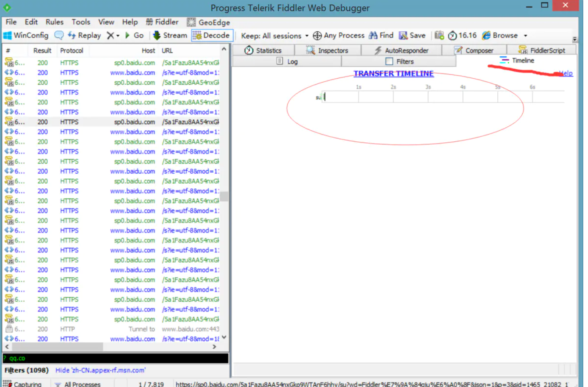This screenshot has width=588, height=387.
Task: Click the TRANSFER TIMELINE heading link
Action: 394,74
